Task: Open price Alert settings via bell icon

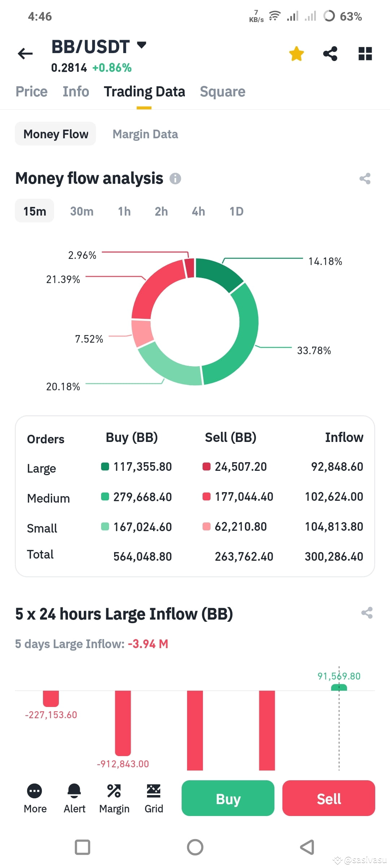Action: (74, 790)
